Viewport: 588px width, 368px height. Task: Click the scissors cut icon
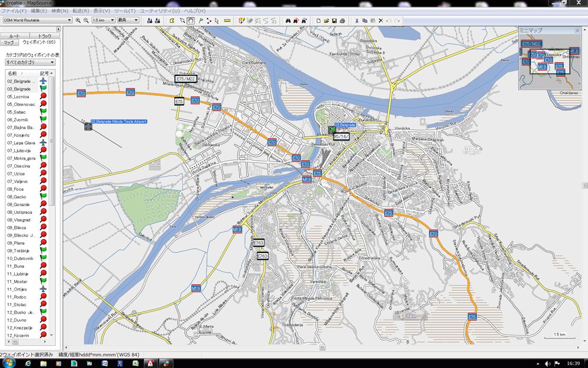tap(356, 20)
